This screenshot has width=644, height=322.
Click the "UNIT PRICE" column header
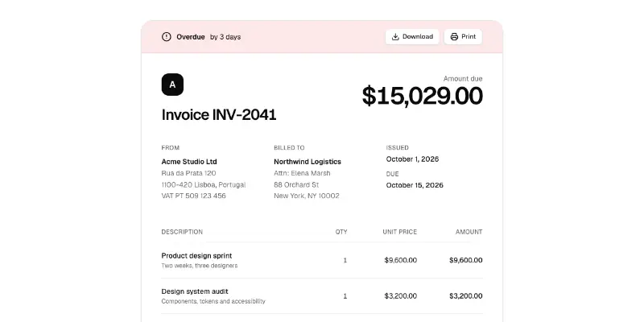(399, 232)
